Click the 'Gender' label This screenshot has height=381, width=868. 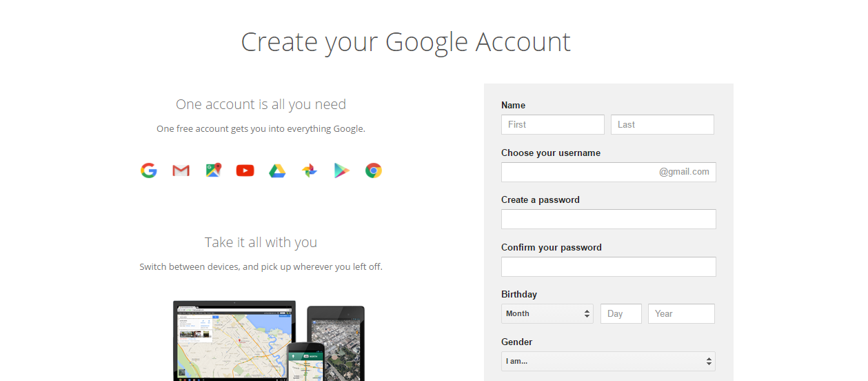tap(517, 342)
